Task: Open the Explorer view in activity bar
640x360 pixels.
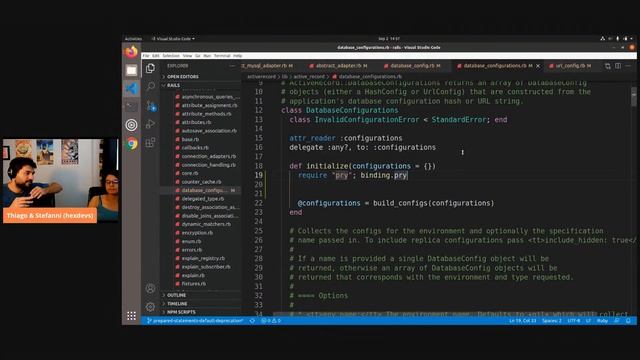Action: point(150,68)
